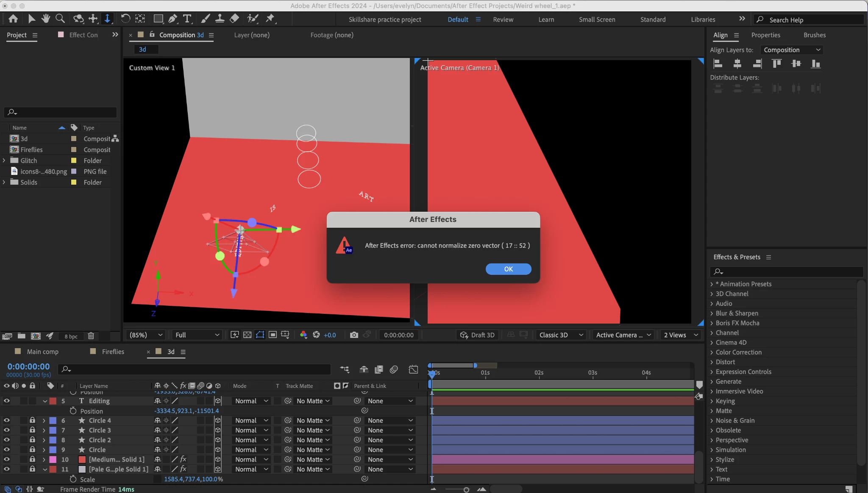The width and height of the screenshot is (868, 493).
Task: Switch to the Review workspace
Action: [503, 19]
